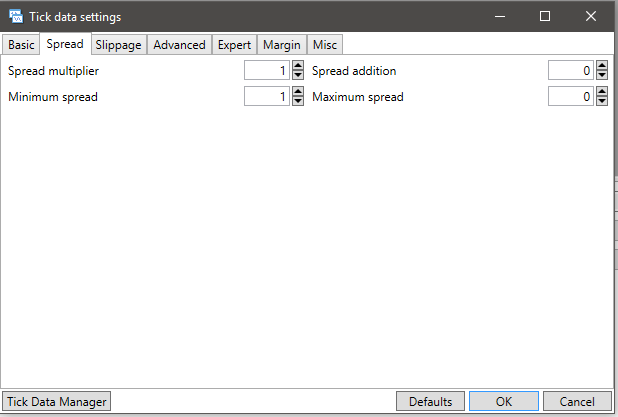The width and height of the screenshot is (618, 417).
Task: Open the Misc tab
Action: tap(325, 45)
